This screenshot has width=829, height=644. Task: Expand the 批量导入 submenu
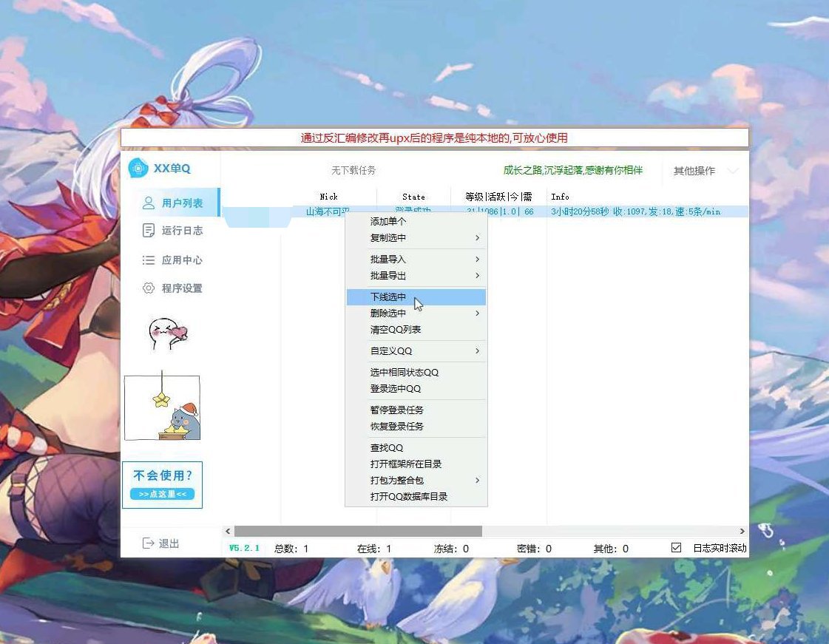(477, 260)
